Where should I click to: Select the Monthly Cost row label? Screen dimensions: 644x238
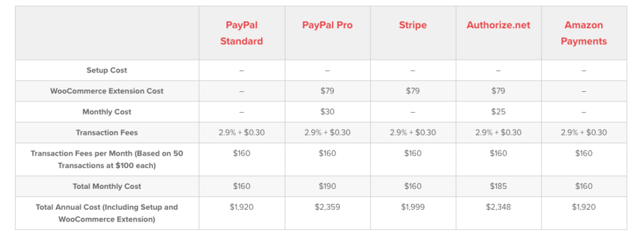(107, 112)
